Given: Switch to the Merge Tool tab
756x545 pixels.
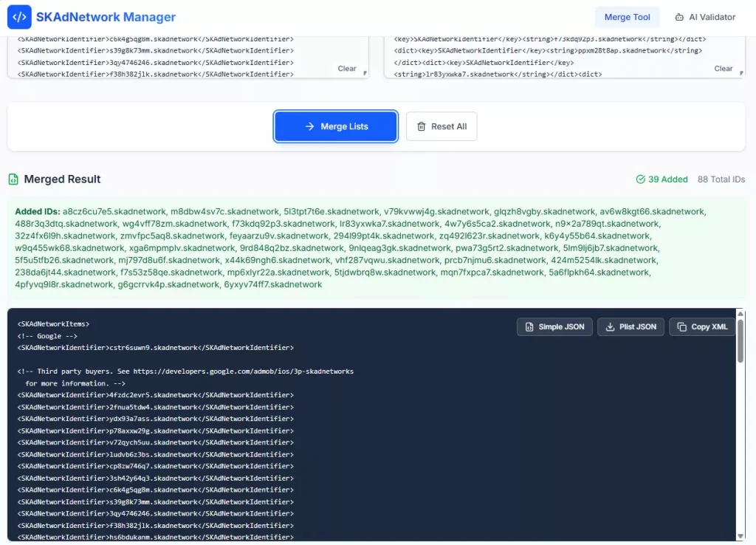Looking at the screenshot, I should (627, 17).
